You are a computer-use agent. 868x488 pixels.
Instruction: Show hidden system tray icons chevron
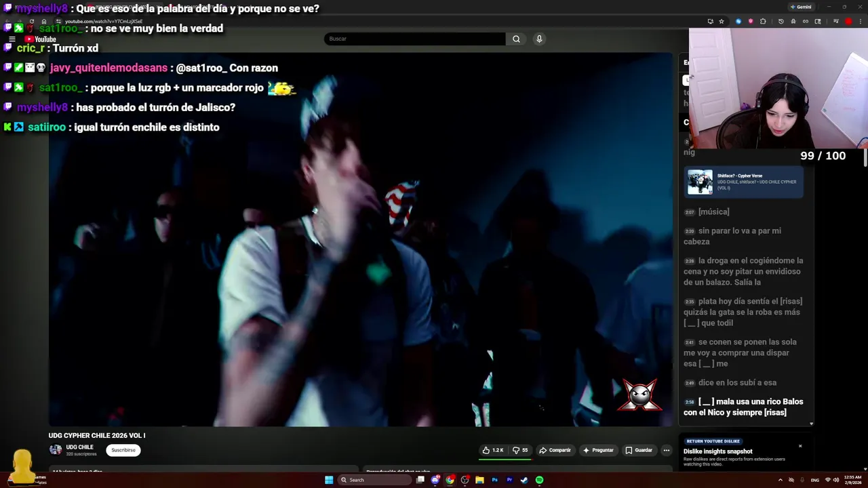pos(781,480)
